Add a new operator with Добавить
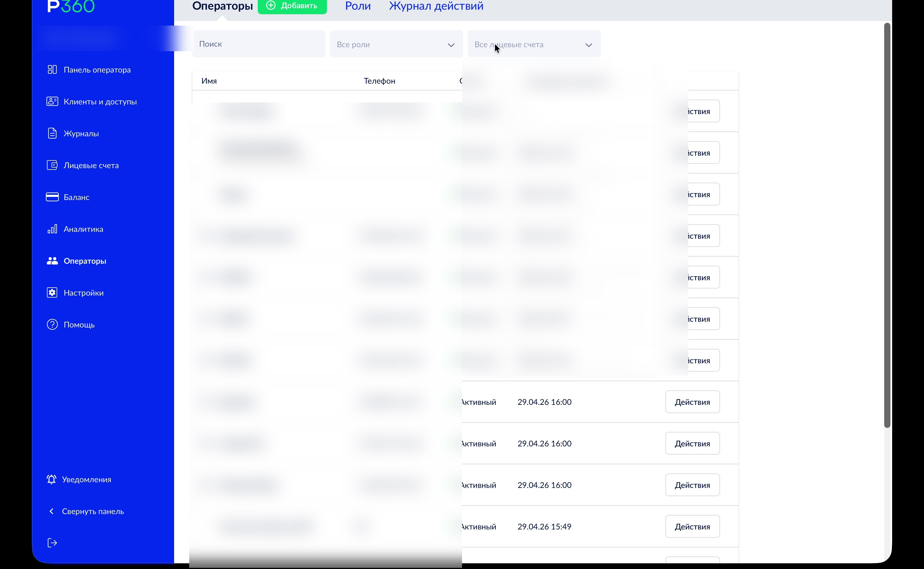Viewport: 924px width, 569px height. 292,6
